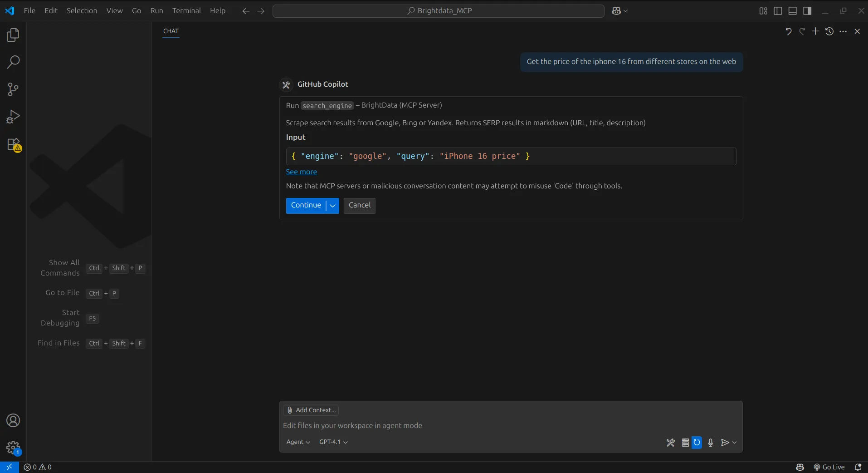
Task: Open the Search view
Action: (x=13, y=61)
